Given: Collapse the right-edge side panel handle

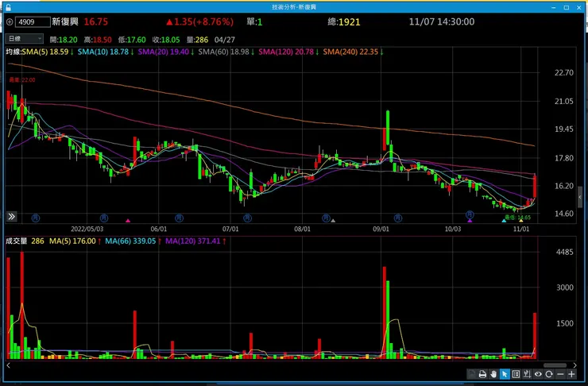Looking at the screenshot, I should point(580,197).
